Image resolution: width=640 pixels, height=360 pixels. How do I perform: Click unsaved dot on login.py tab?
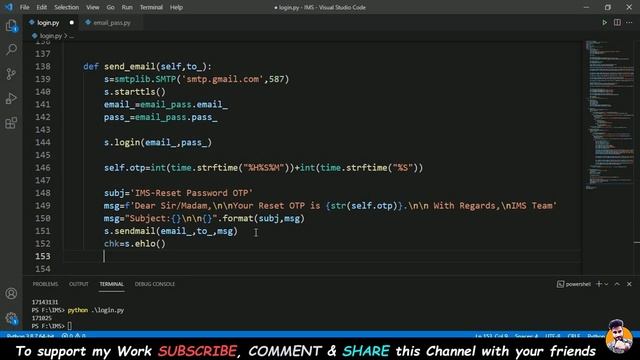tap(72, 22)
